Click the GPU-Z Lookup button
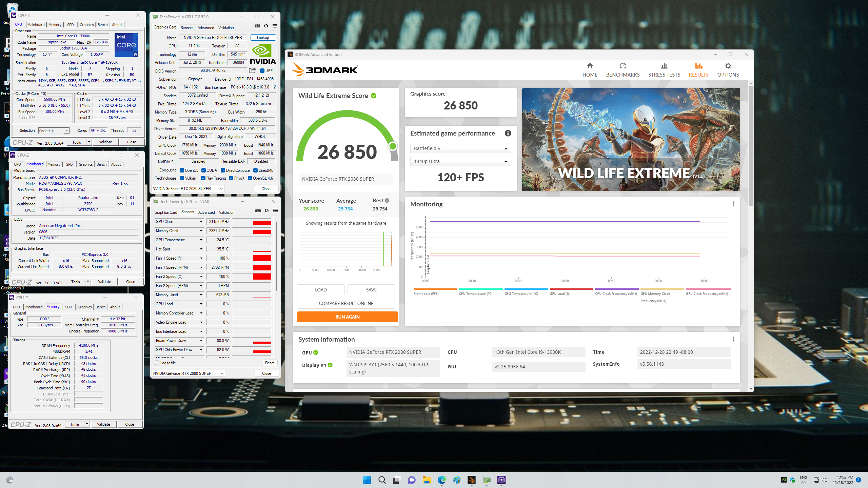Screen dimensions: 868x488 (x=263, y=38)
